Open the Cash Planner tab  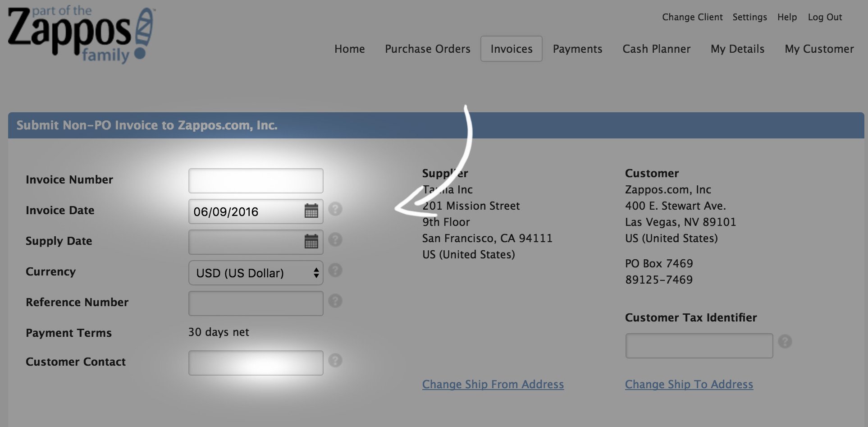coord(657,49)
